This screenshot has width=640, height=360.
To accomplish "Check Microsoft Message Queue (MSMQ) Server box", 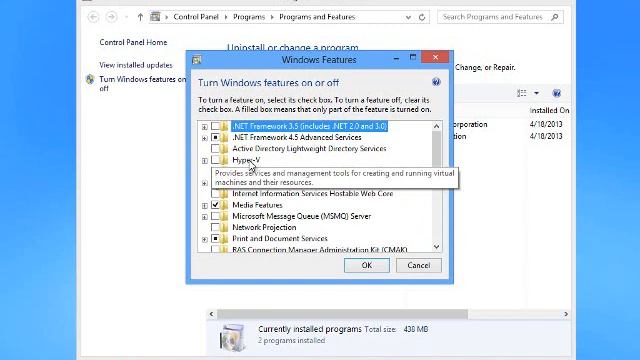I will click(215, 216).
